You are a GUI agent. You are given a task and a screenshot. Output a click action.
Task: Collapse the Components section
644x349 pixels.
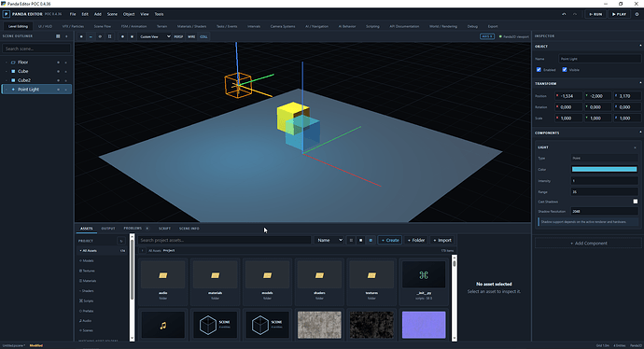[x=640, y=133]
